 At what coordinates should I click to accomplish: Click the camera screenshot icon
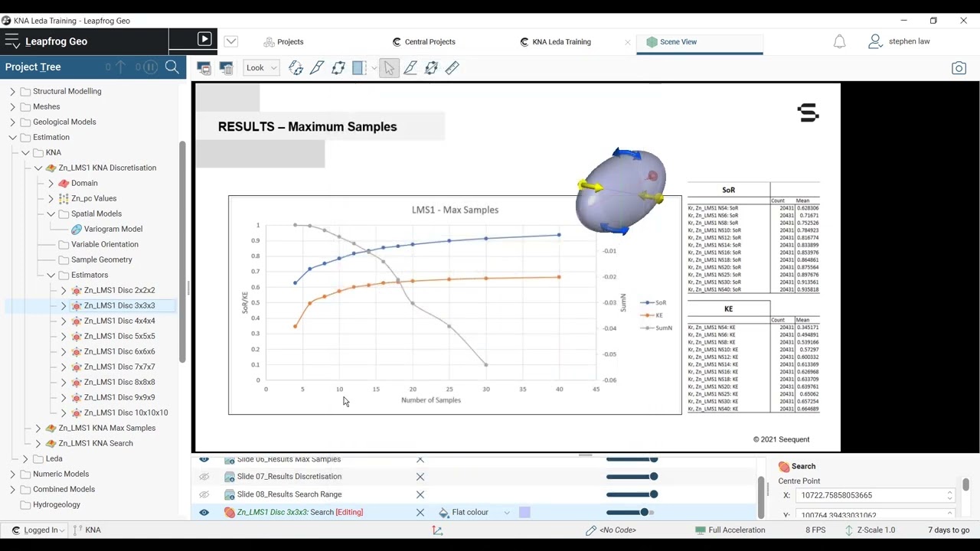(x=959, y=68)
